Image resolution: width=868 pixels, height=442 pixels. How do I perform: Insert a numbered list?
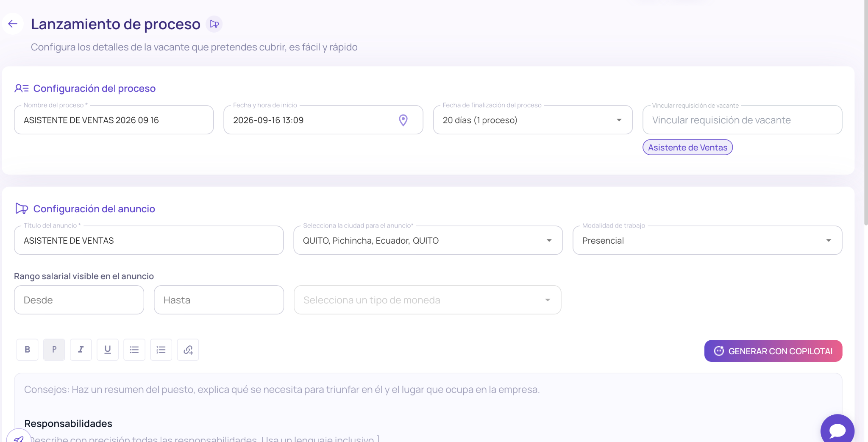(x=161, y=350)
